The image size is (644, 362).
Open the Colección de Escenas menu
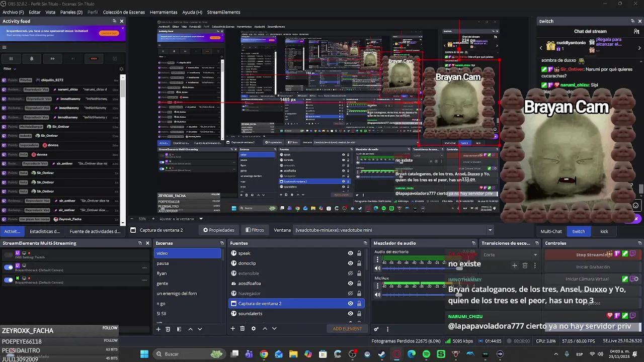pos(124,12)
